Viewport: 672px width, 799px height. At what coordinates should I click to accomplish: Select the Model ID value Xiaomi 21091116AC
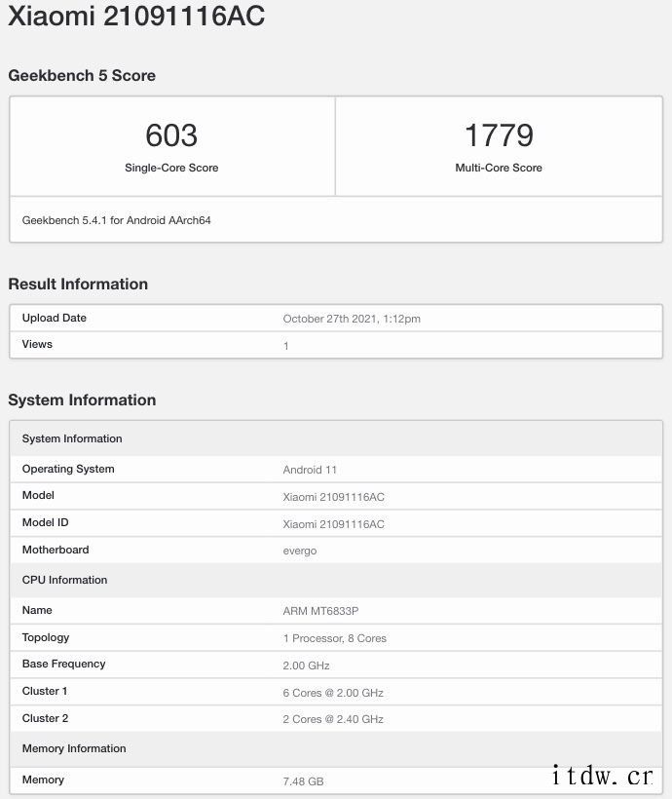[x=334, y=524]
